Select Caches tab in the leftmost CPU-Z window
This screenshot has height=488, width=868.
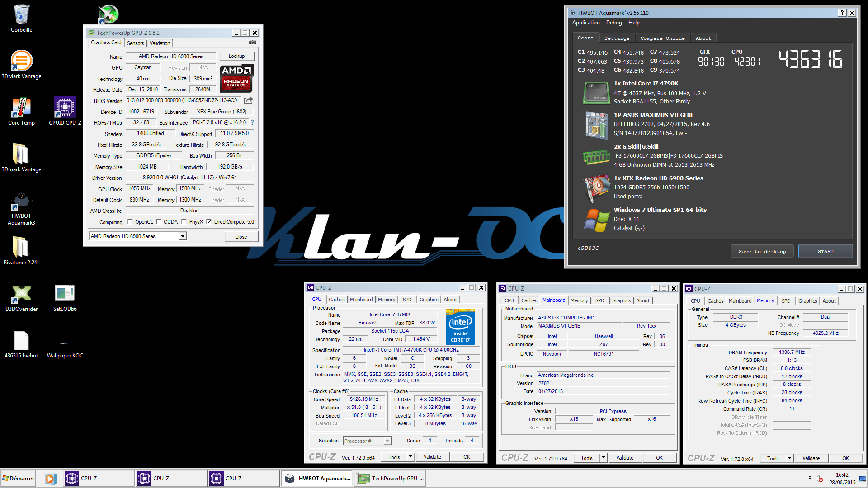pos(336,300)
